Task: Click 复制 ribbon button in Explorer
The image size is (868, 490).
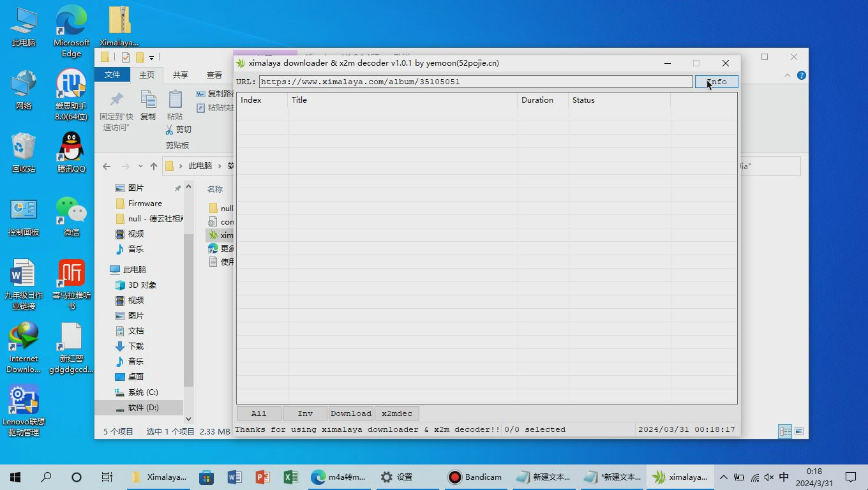Action: pos(148,105)
